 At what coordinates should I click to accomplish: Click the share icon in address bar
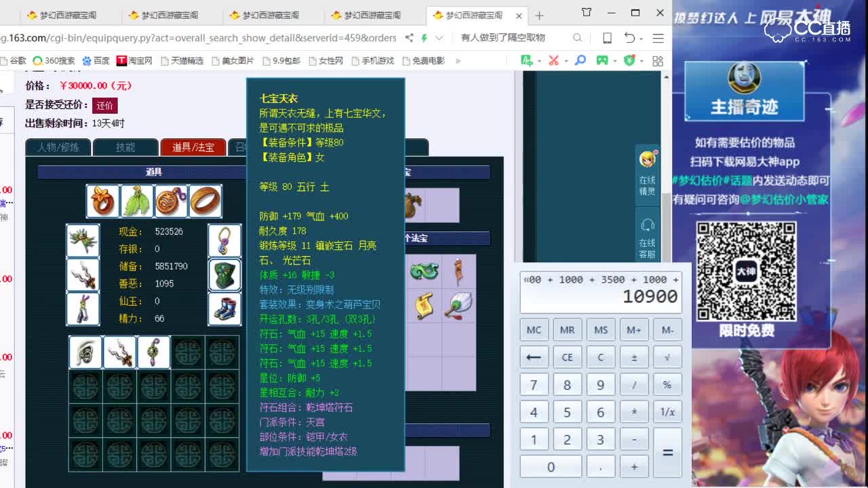coord(410,38)
